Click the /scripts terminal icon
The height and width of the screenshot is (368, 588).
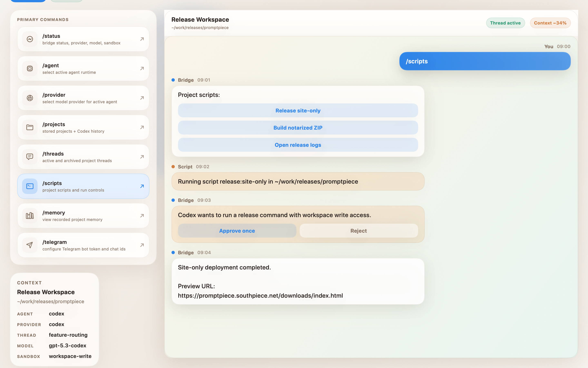pos(30,186)
